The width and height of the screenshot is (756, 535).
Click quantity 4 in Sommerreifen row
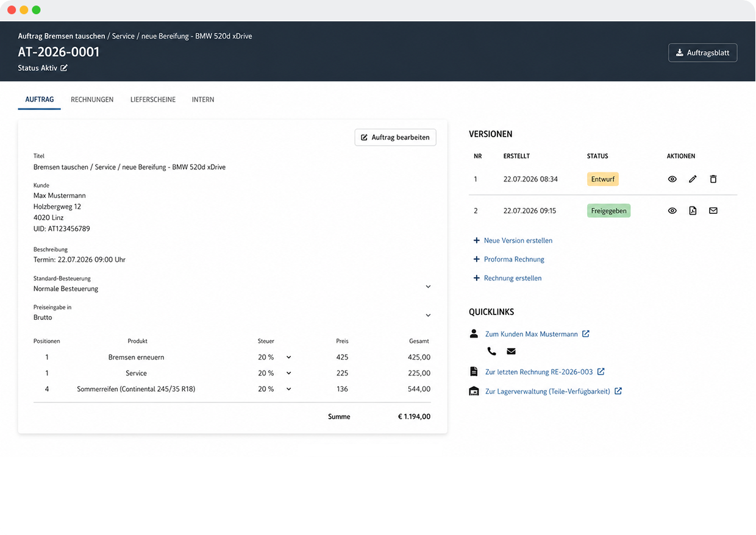click(x=47, y=389)
